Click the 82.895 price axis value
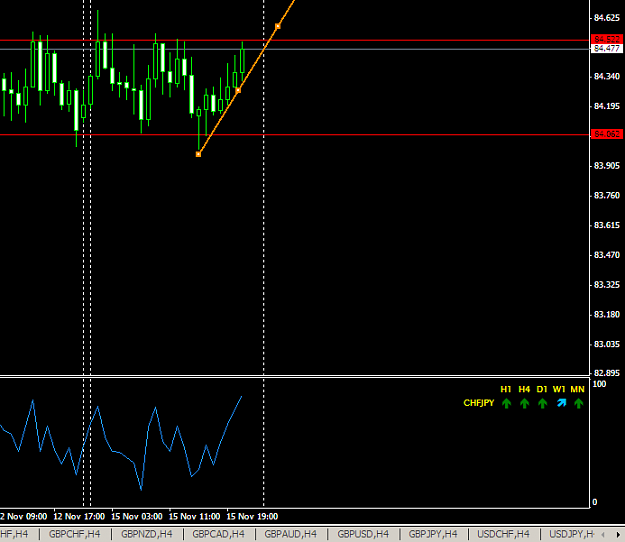 [607, 373]
